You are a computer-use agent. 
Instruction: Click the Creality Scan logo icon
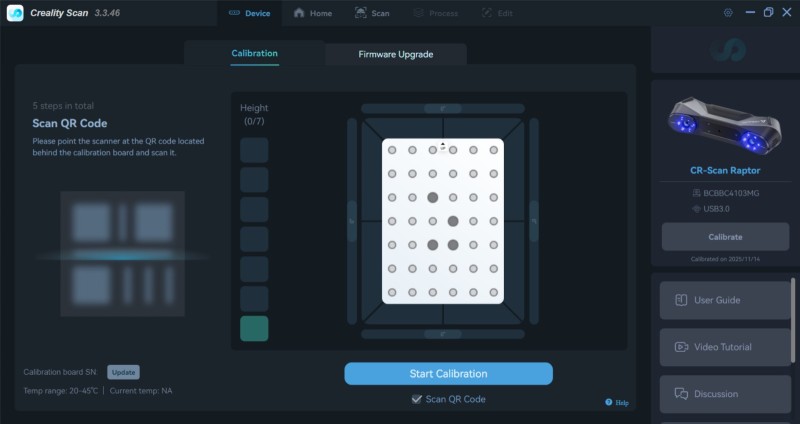tap(15, 13)
